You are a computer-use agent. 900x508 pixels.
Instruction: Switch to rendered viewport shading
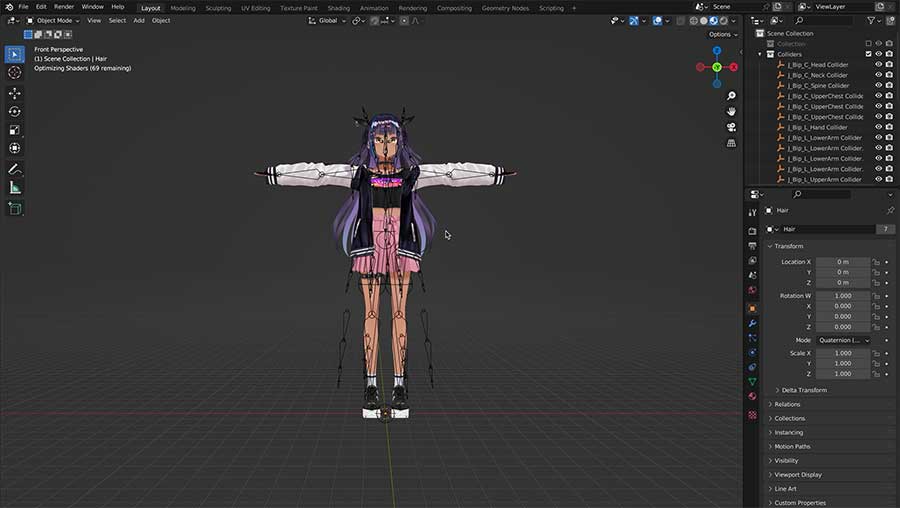[x=724, y=21]
